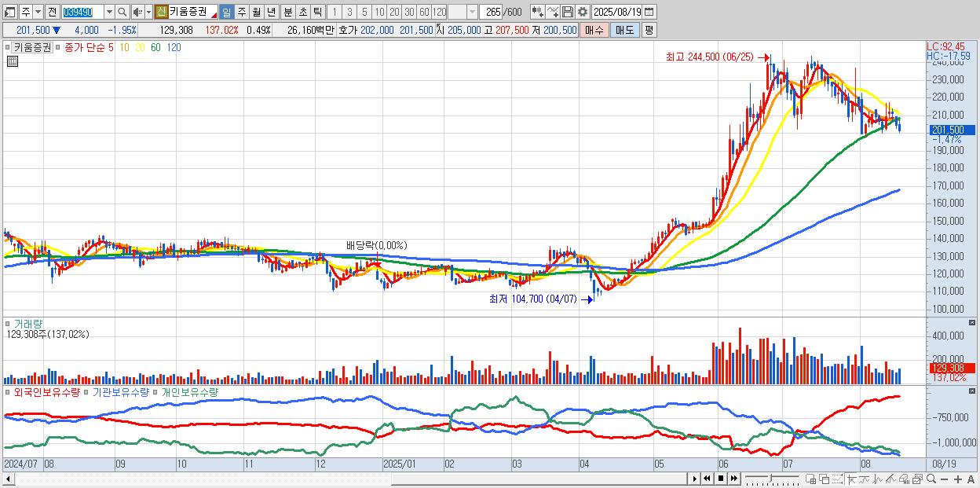
Task: Click the 주 market type button
Action: pyautogui.click(x=25, y=12)
